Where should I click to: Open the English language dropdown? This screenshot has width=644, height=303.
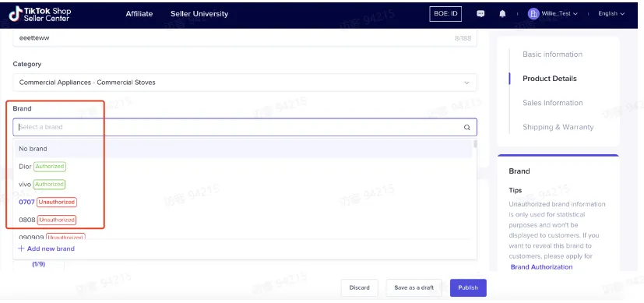click(x=611, y=13)
